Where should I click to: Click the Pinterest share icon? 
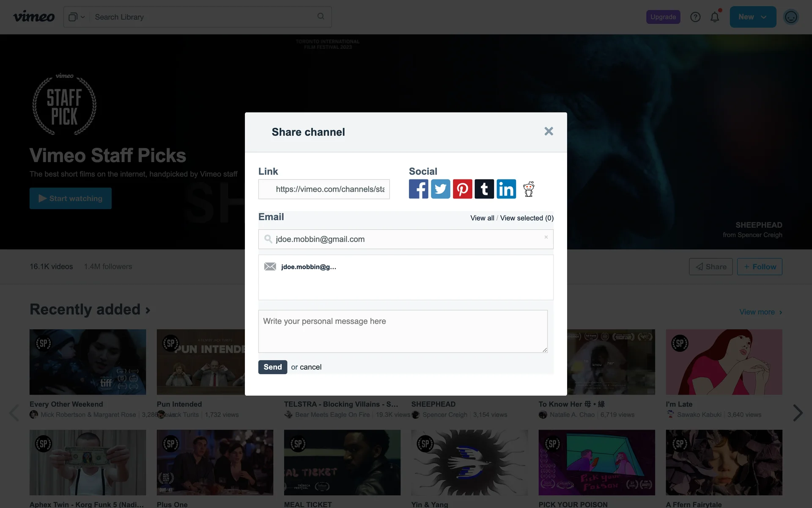pyautogui.click(x=462, y=189)
